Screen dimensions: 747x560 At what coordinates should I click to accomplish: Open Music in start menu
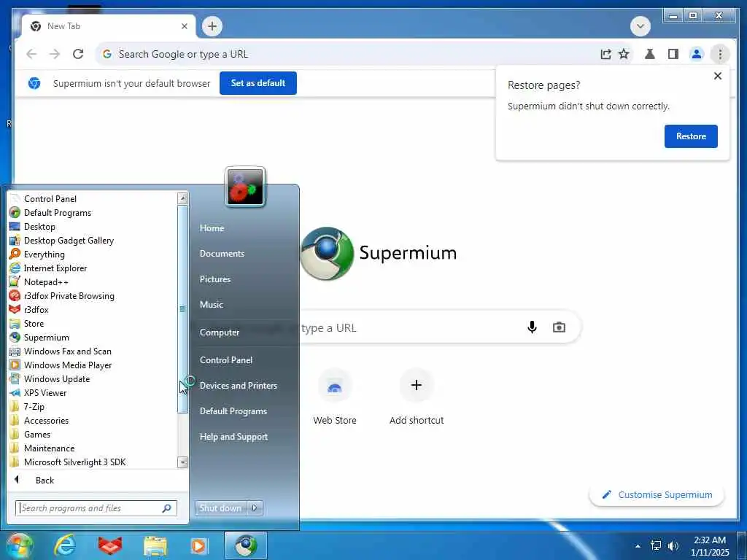click(211, 305)
